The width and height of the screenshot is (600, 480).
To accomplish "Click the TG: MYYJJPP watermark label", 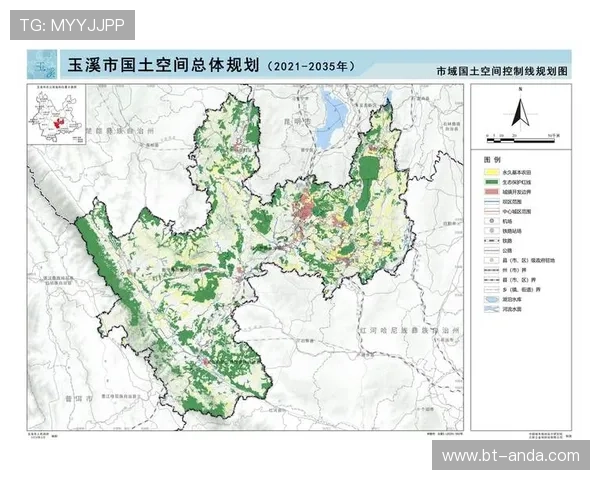I will point(72,23).
